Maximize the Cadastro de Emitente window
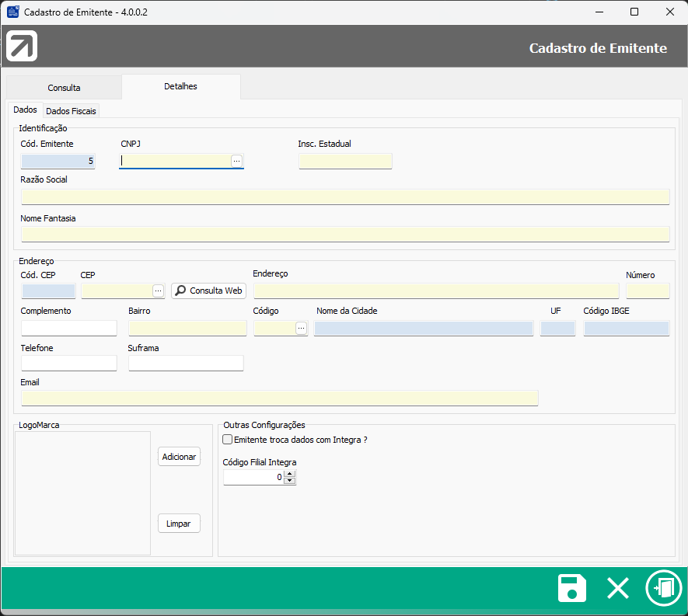 click(634, 12)
